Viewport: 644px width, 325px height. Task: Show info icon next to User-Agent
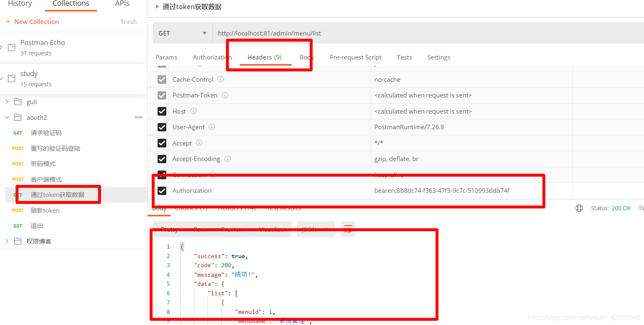click(x=212, y=127)
